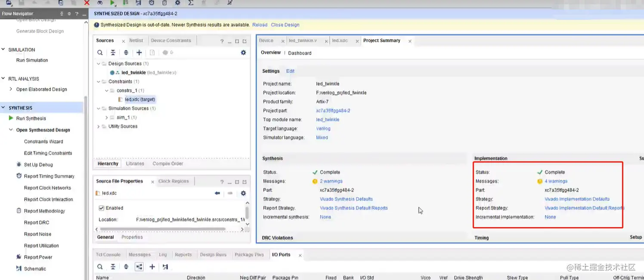Switch to the Device Constraints tab
This screenshot has height=280, width=644.
[x=171, y=40]
